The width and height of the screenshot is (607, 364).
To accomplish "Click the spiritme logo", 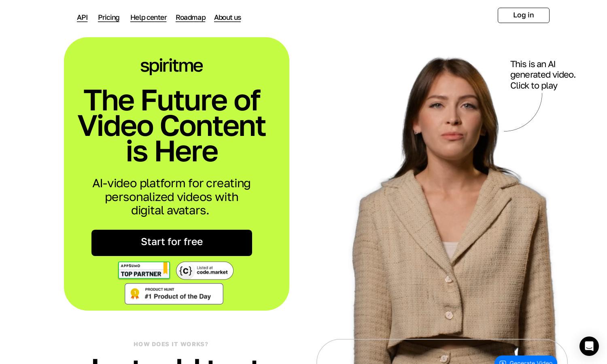I will point(172,66).
